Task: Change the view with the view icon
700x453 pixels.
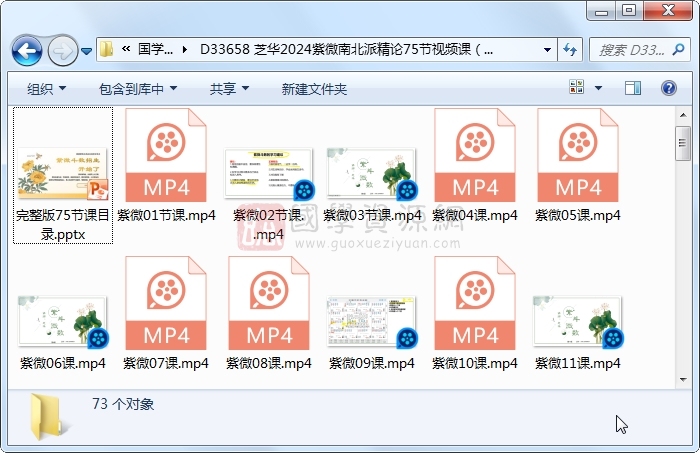Action: [576, 87]
